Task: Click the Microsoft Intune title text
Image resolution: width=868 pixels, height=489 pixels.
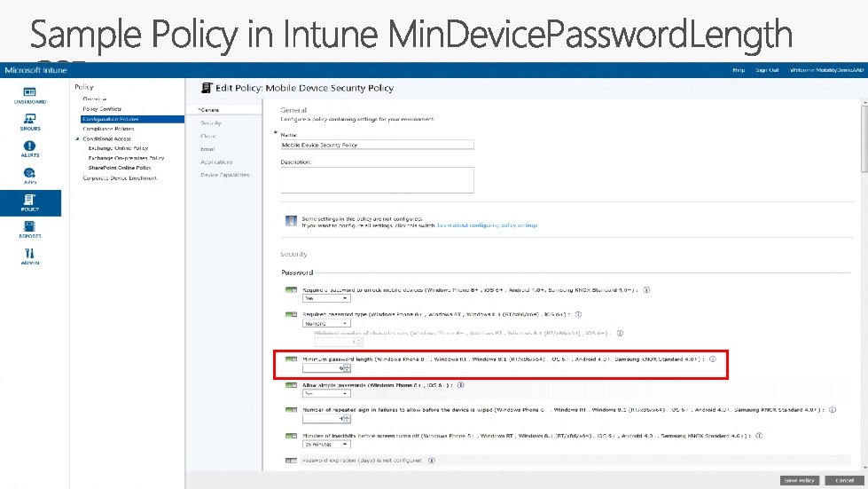Action: [36, 70]
